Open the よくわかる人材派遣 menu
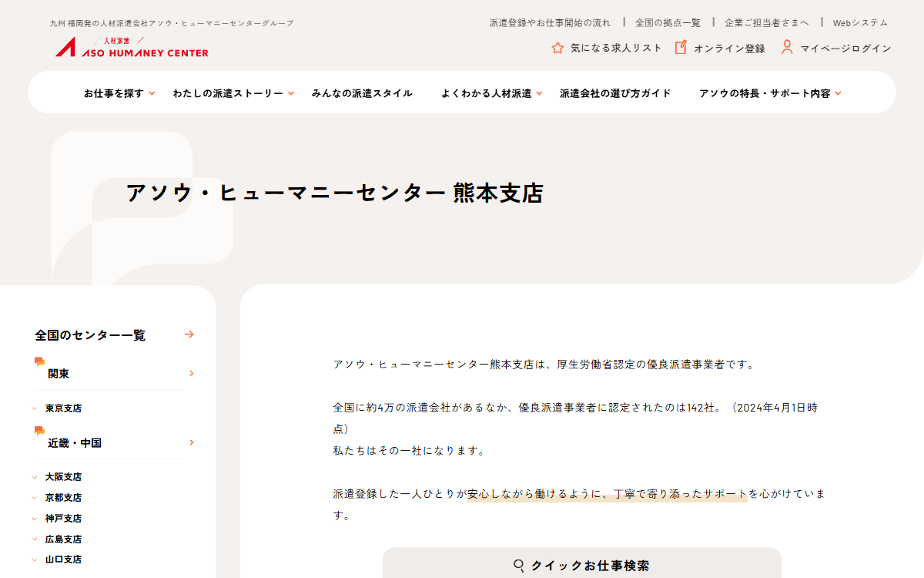Viewport: 924px width, 578px height. (x=487, y=93)
